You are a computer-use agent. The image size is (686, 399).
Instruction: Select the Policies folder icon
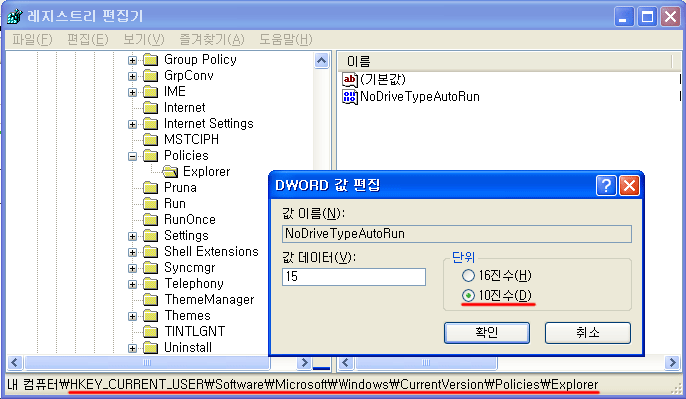pos(150,156)
